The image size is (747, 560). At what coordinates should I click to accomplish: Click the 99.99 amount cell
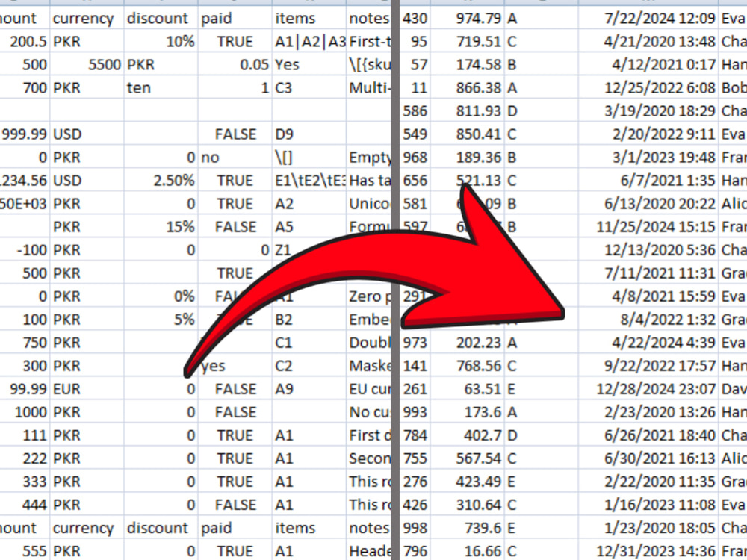pyautogui.click(x=25, y=389)
